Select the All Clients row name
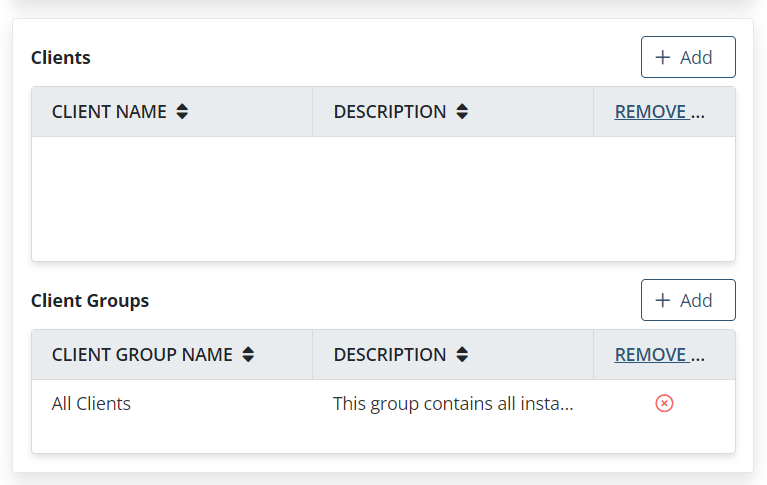 91,404
